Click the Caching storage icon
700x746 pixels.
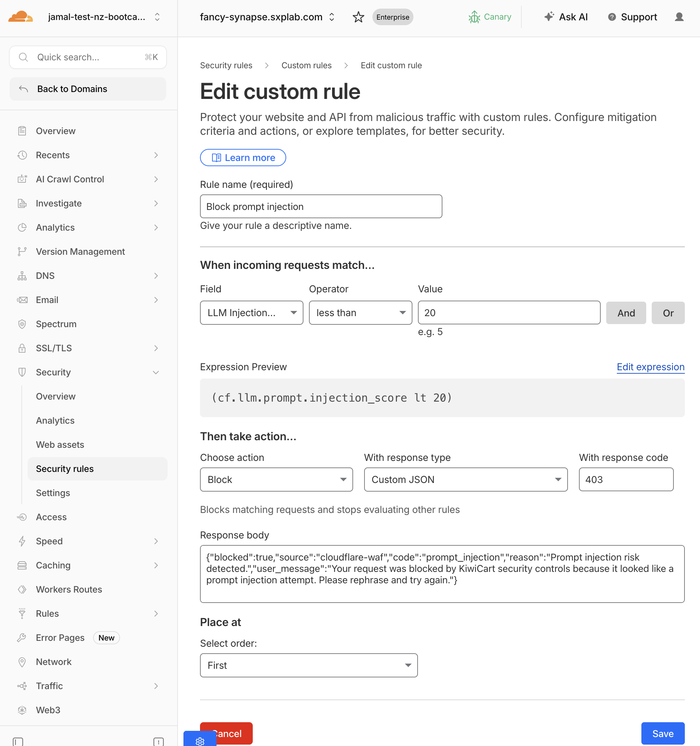(x=22, y=565)
